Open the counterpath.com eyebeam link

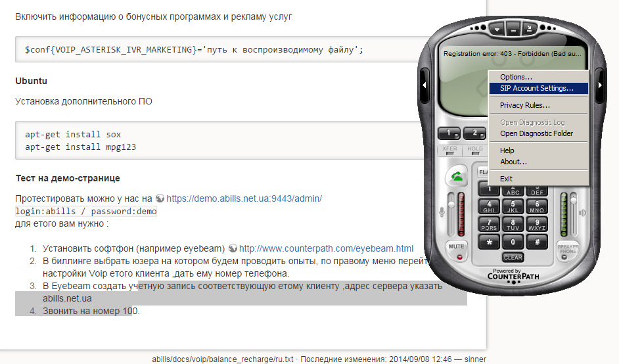(x=326, y=248)
